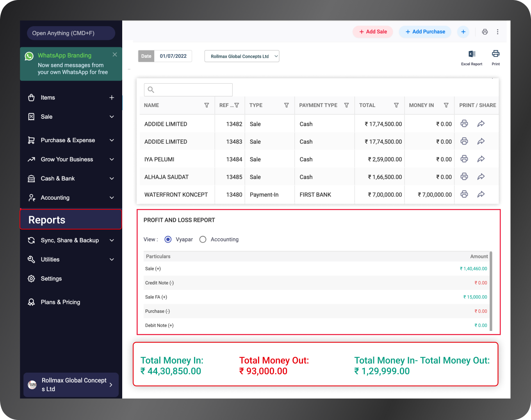The height and width of the screenshot is (420, 531).
Task: Share the WATERFRONT KONCEPT transaction
Action: click(x=481, y=194)
